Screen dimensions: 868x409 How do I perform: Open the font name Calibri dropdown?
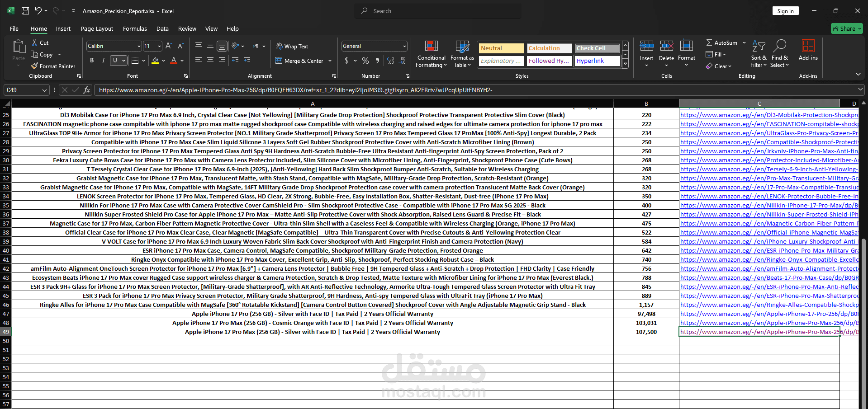(x=139, y=46)
